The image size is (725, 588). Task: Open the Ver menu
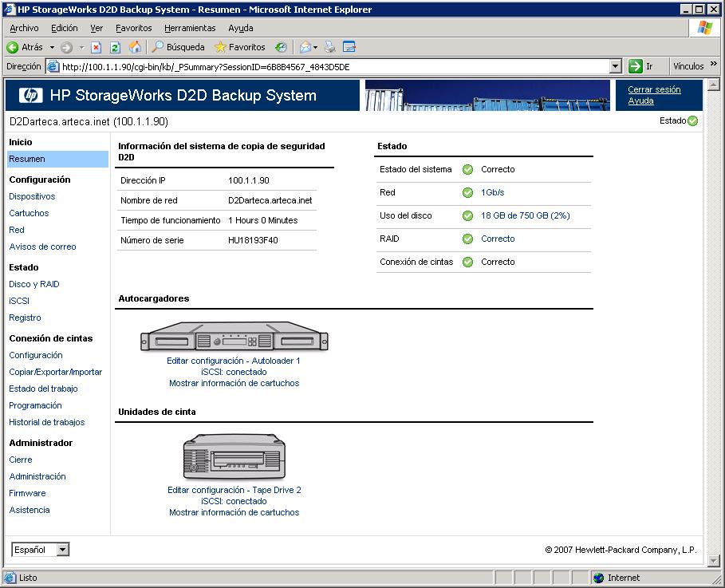[97, 28]
